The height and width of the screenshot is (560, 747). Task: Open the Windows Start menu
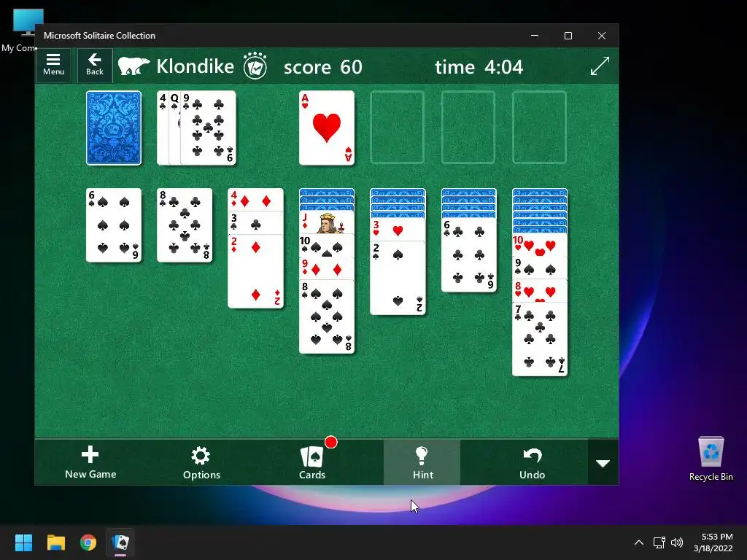pyautogui.click(x=23, y=542)
